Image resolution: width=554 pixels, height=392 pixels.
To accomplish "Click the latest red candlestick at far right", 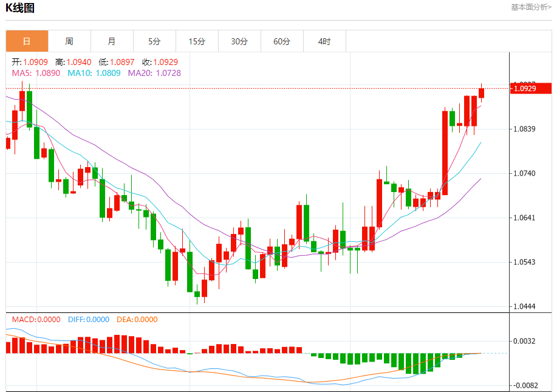I will [481, 93].
